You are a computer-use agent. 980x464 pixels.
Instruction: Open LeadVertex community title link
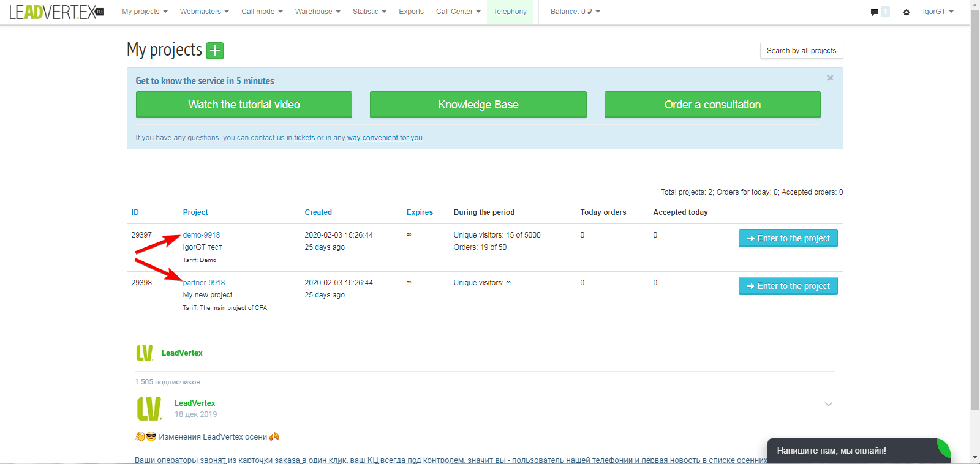[182, 353]
